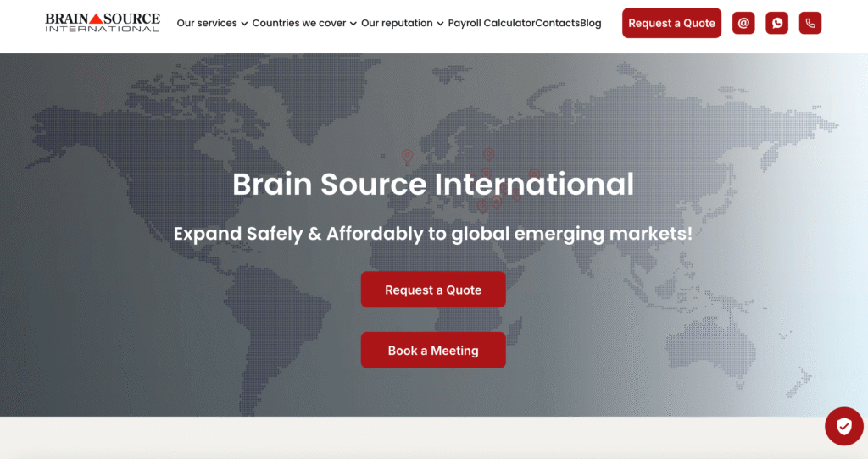Viewport: 868px width, 459px height.
Task: Open the Countries we cover menu
Action: (299, 23)
